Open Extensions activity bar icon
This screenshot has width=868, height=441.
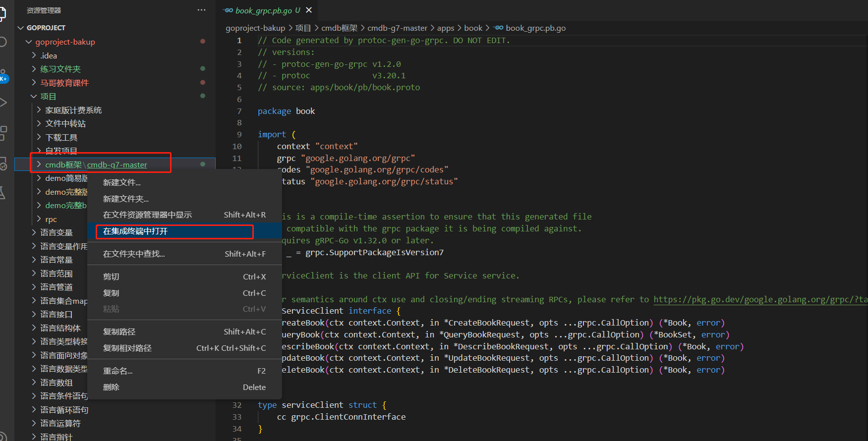pyautogui.click(x=3, y=133)
